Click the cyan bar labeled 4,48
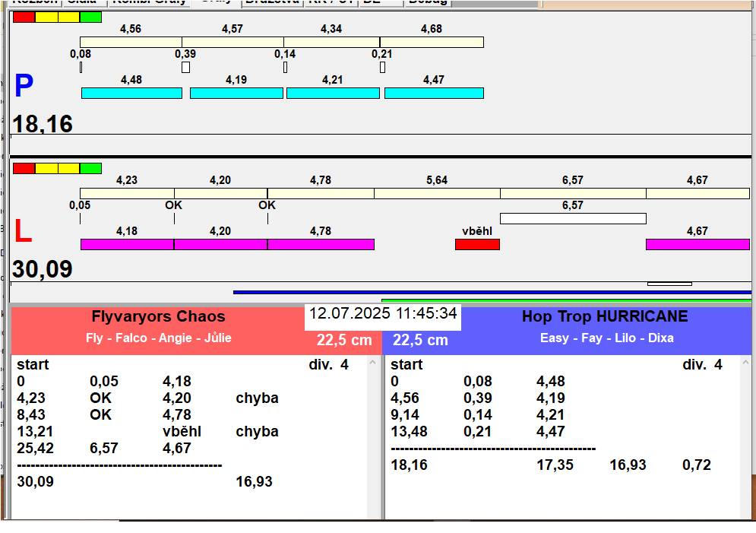756x533 pixels. [x=131, y=93]
